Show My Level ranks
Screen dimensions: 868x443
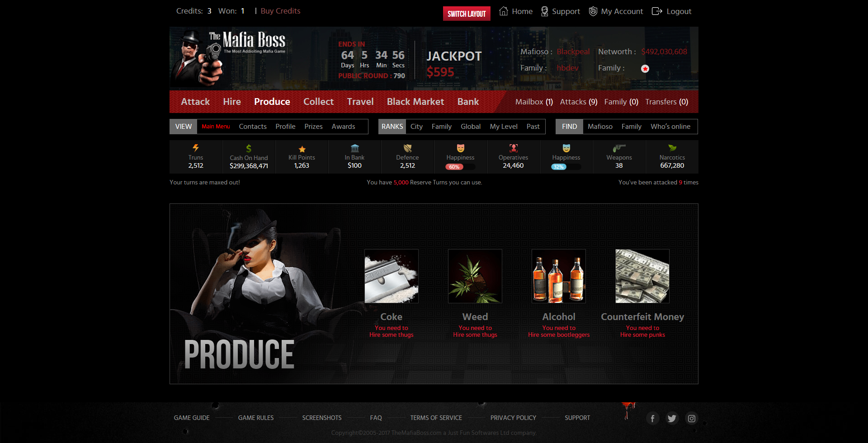point(504,127)
